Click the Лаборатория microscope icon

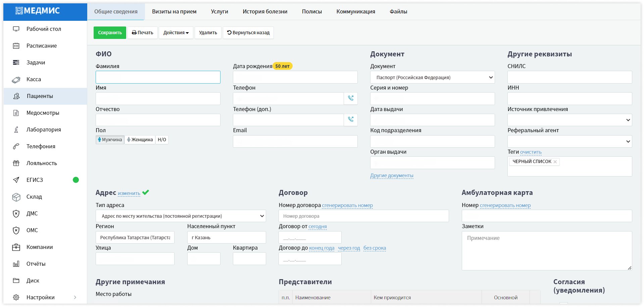(x=16, y=130)
